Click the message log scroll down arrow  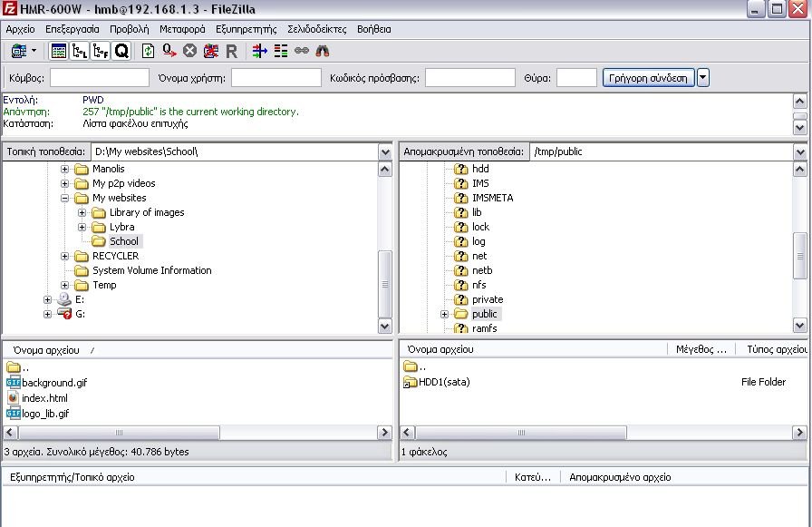point(800,128)
